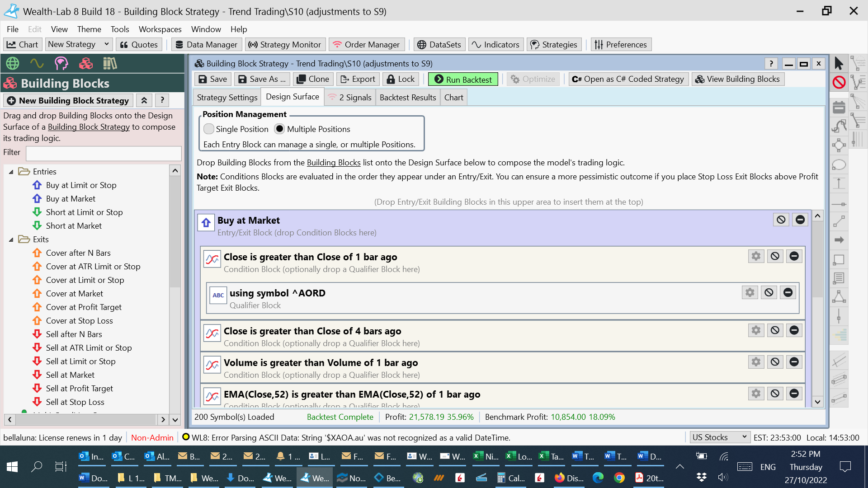
Task: Open the Strategies head panel icon
Action: [x=61, y=63]
